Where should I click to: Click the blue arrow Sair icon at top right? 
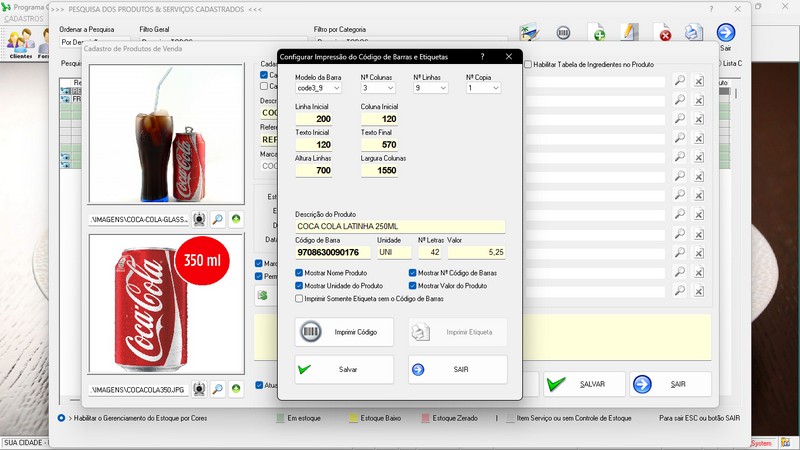coord(726,34)
